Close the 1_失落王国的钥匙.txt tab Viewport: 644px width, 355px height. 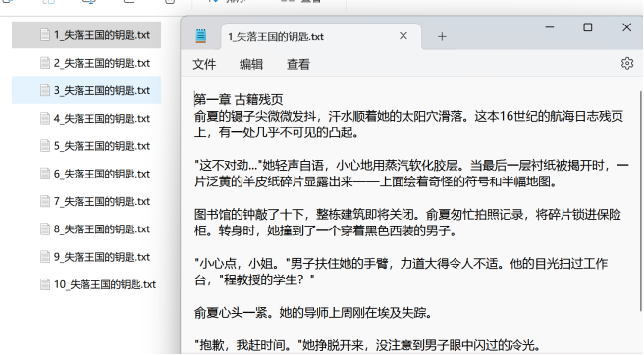click(403, 36)
